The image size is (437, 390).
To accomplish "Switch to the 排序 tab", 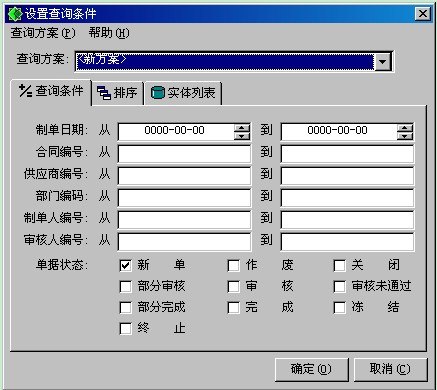I will click(117, 93).
